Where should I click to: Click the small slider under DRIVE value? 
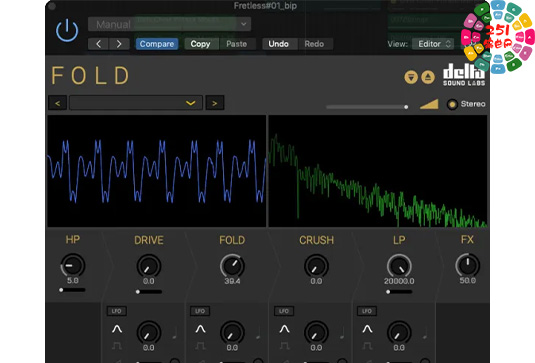point(149,292)
